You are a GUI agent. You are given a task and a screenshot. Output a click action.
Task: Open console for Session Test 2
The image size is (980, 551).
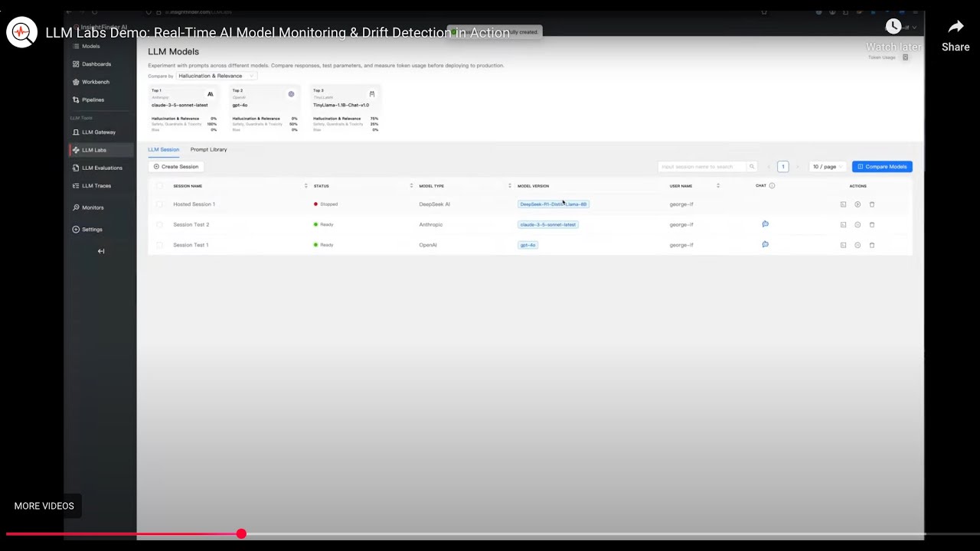[x=843, y=225]
